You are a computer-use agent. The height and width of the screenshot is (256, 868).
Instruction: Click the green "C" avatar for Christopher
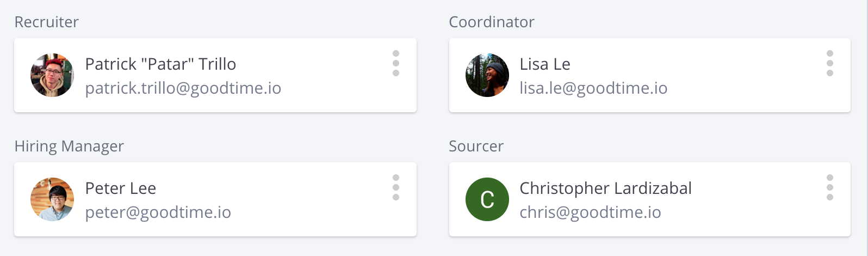pyautogui.click(x=487, y=199)
